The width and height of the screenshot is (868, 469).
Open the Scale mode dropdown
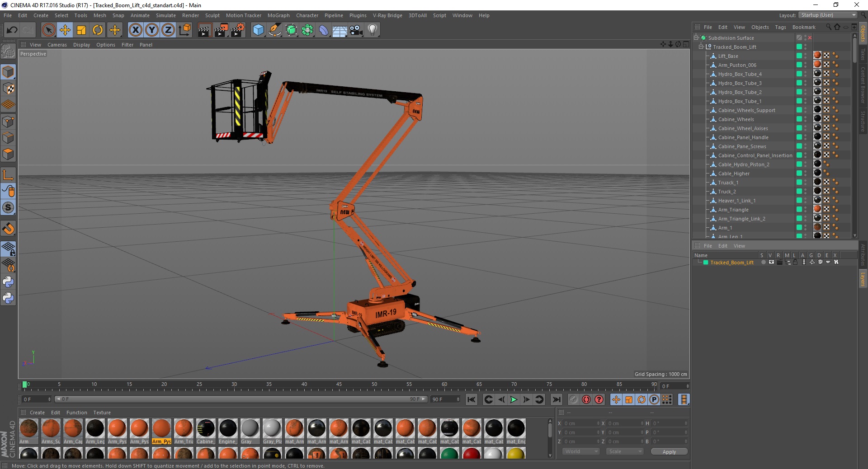(x=624, y=451)
